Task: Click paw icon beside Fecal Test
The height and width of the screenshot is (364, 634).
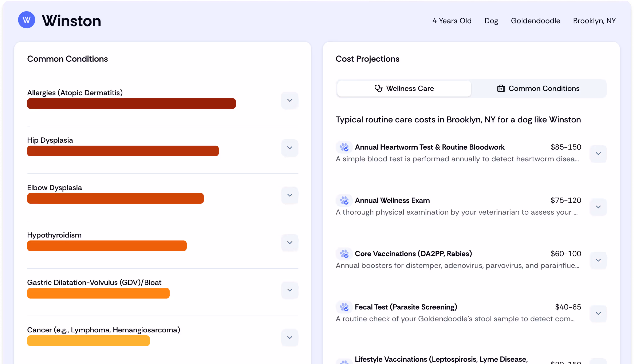Action: tap(344, 307)
